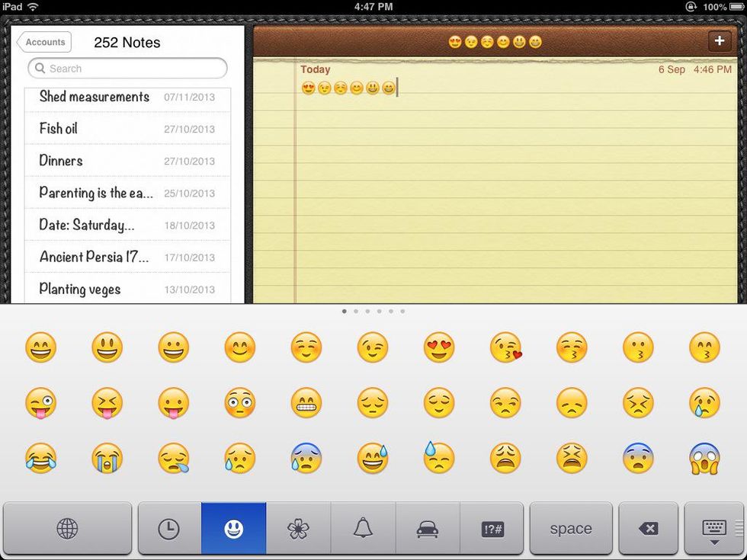Open the Vehicles emoji category car icon
Screen dimensions: 747x560
pos(428,528)
